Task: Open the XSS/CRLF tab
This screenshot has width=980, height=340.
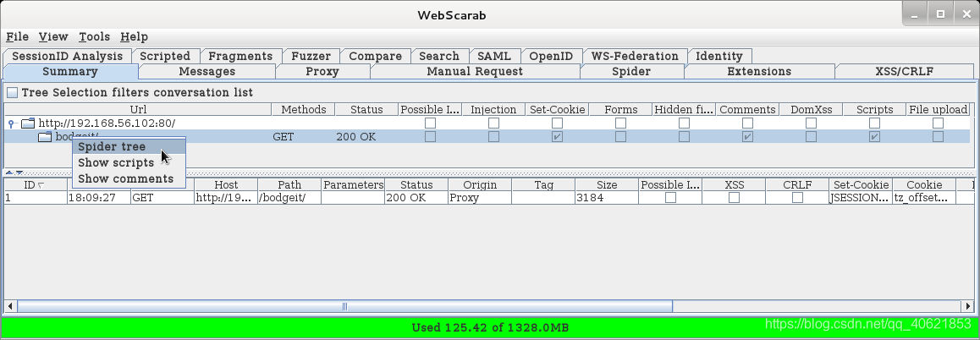Action: pos(905,71)
